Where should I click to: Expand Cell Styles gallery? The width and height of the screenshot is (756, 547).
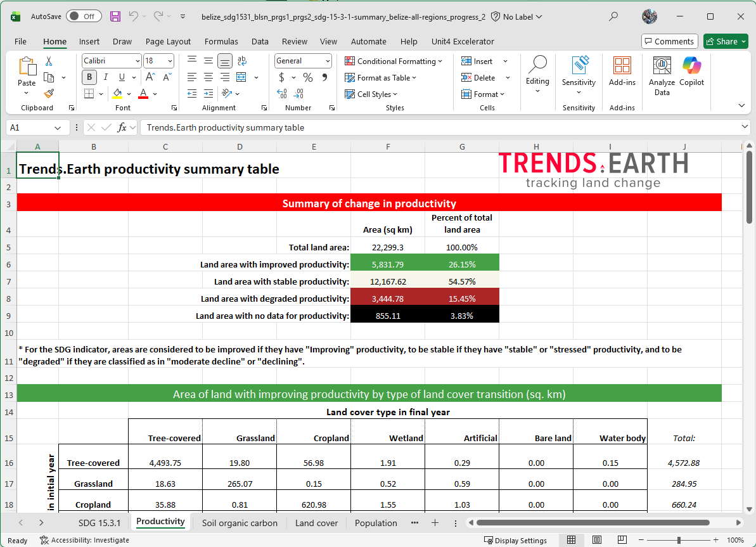[x=371, y=94]
